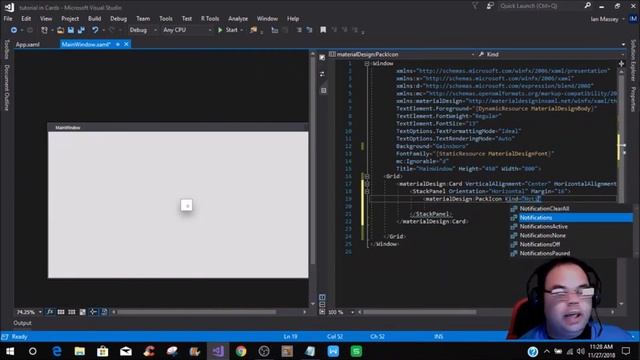Screen dimensions: 640x360
Task: Open the Kind member dropdown
Action: click(x=550, y=54)
